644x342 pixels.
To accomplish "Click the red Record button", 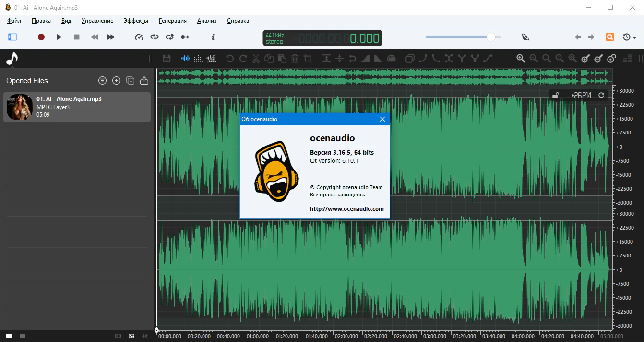I will (41, 37).
